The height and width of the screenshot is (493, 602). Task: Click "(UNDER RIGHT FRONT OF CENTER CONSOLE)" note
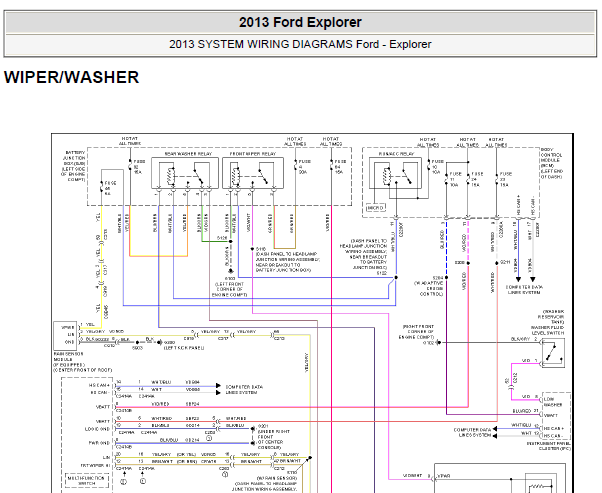click(274, 440)
